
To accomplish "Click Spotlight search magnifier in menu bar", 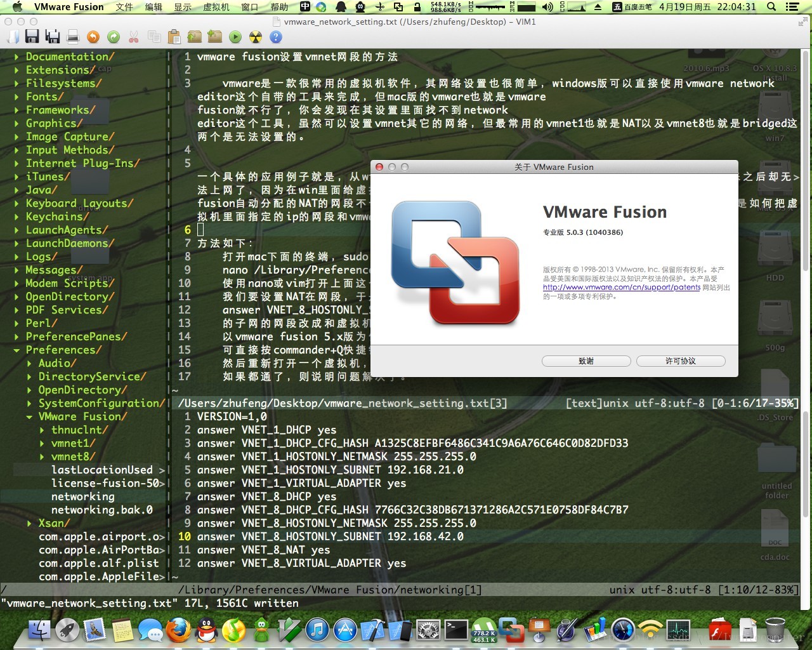I will pyautogui.click(x=771, y=7).
